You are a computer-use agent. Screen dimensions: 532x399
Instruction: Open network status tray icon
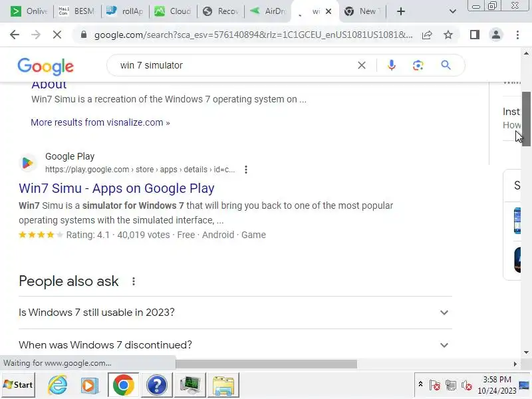point(451,385)
